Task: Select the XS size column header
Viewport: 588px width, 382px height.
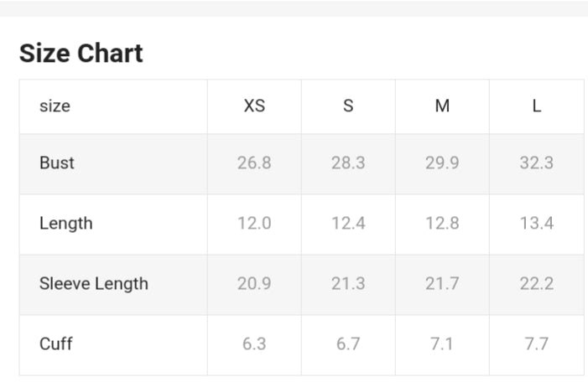Action: pyautogui.click(x=254, y=106)
